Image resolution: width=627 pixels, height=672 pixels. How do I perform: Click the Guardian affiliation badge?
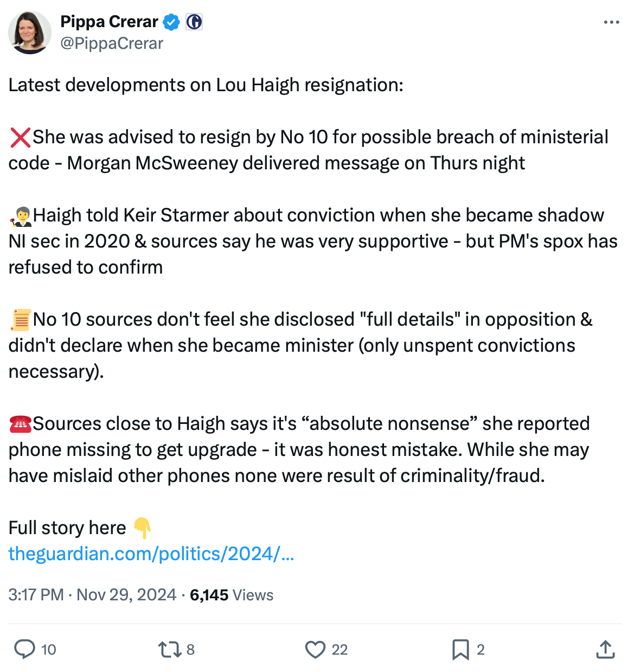click(194, 22)
